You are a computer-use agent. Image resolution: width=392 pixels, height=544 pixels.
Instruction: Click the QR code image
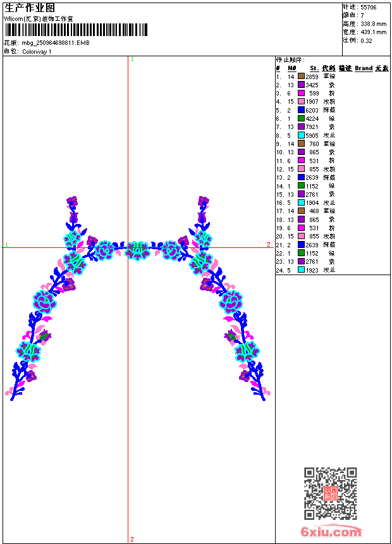tap(331, 493)
